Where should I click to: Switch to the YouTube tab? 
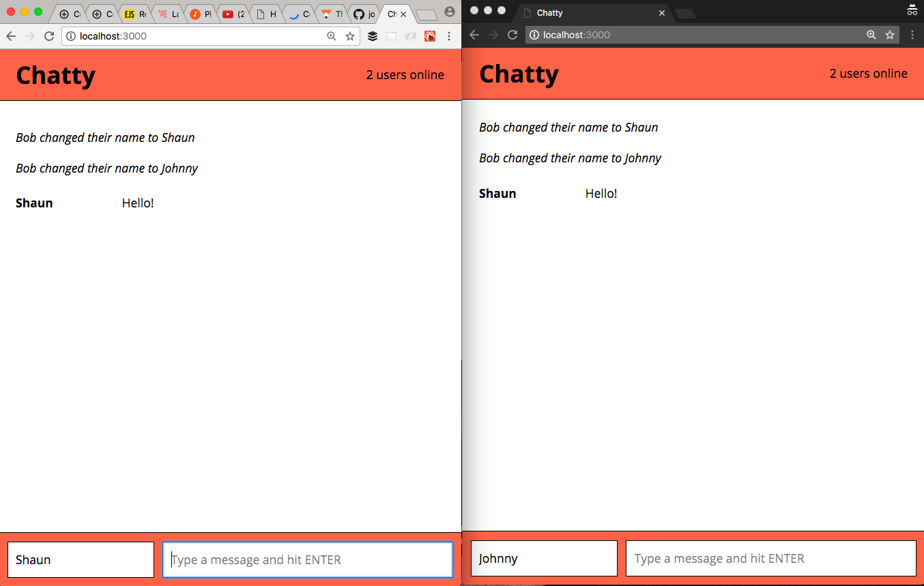233,14
